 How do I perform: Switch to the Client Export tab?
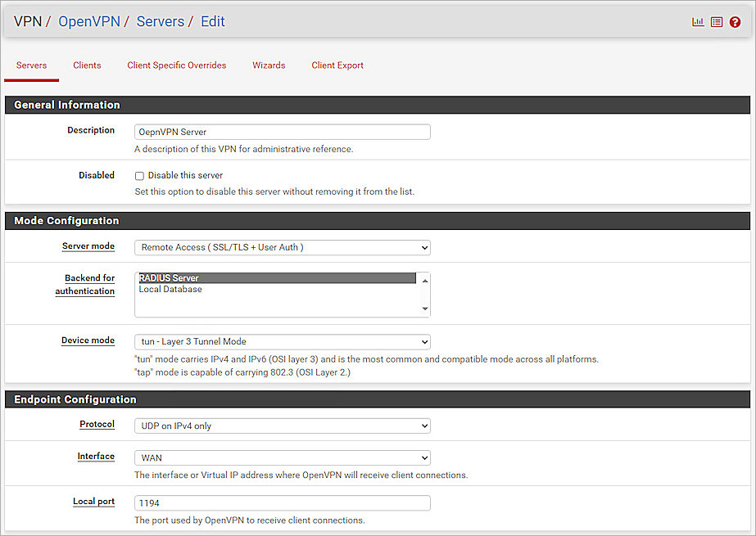tap(337, 65)
